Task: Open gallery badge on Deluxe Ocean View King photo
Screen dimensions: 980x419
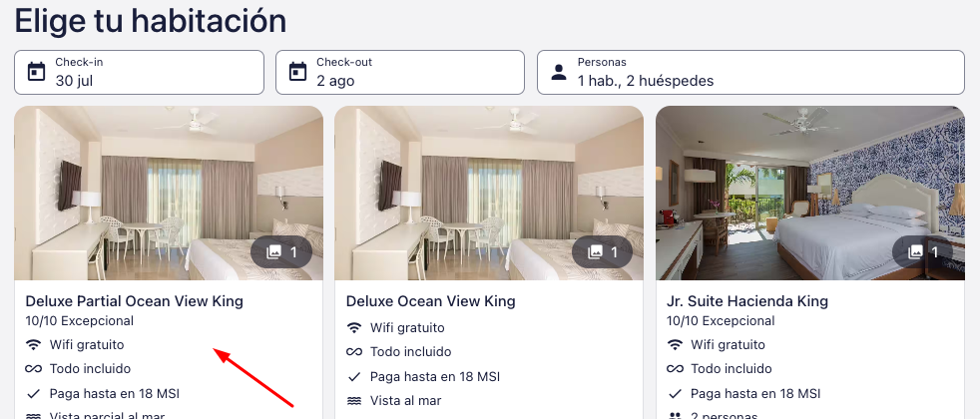Action: 602,252
